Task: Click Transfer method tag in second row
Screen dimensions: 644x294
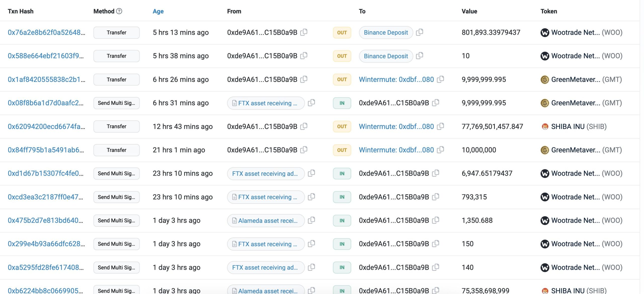Action: click(x=116, y=56)
